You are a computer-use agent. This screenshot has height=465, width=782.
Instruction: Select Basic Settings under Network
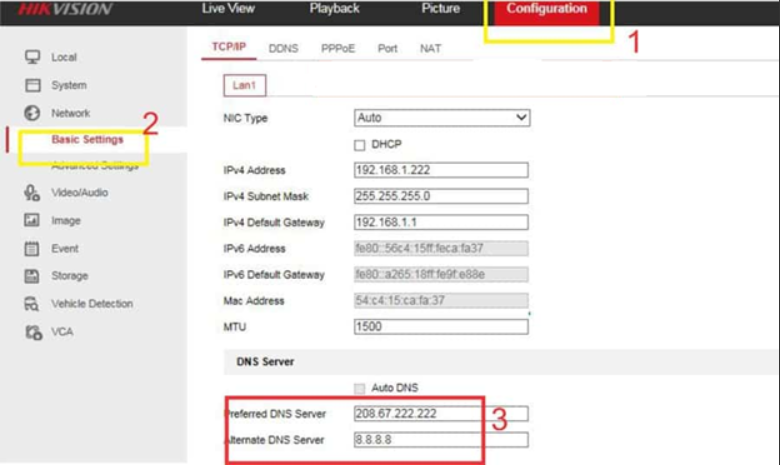pos(87,140)
